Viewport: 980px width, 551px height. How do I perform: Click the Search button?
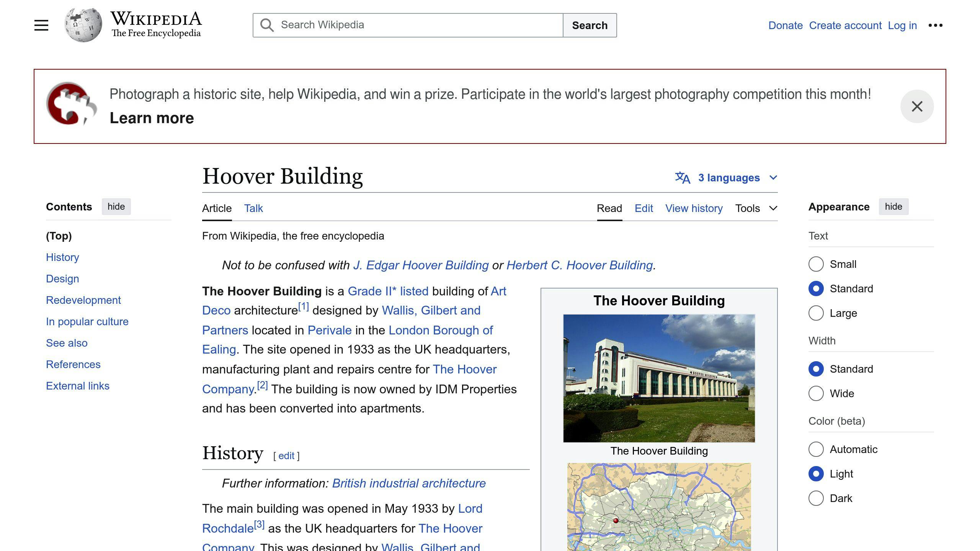pyautogui.click(x=590, y=25)
